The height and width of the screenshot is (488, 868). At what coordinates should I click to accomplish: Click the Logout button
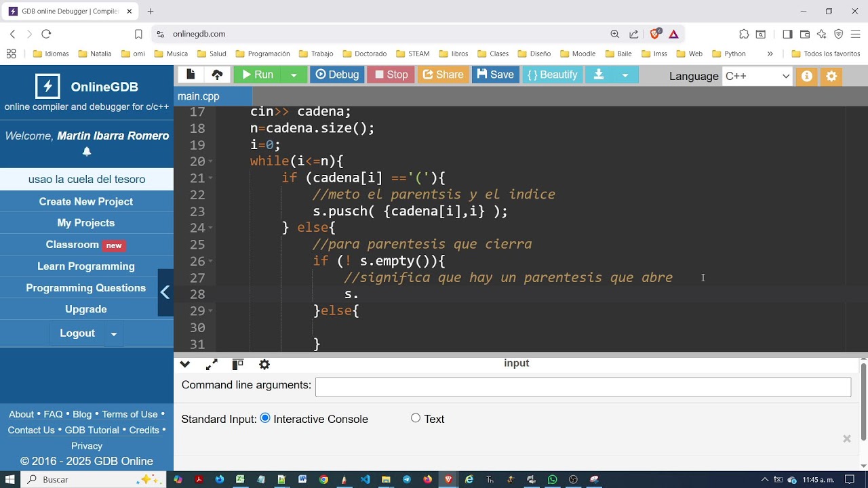point(77,333)
